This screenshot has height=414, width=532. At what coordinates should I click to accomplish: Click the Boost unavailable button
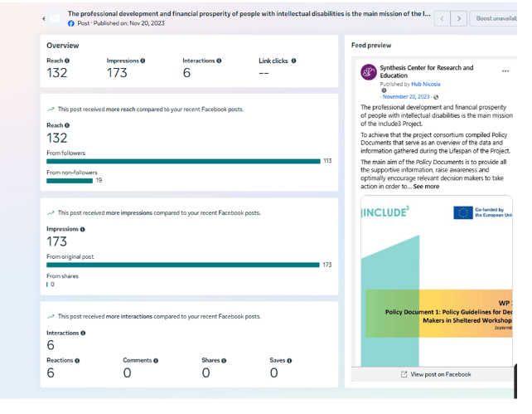tap(494, 19)
